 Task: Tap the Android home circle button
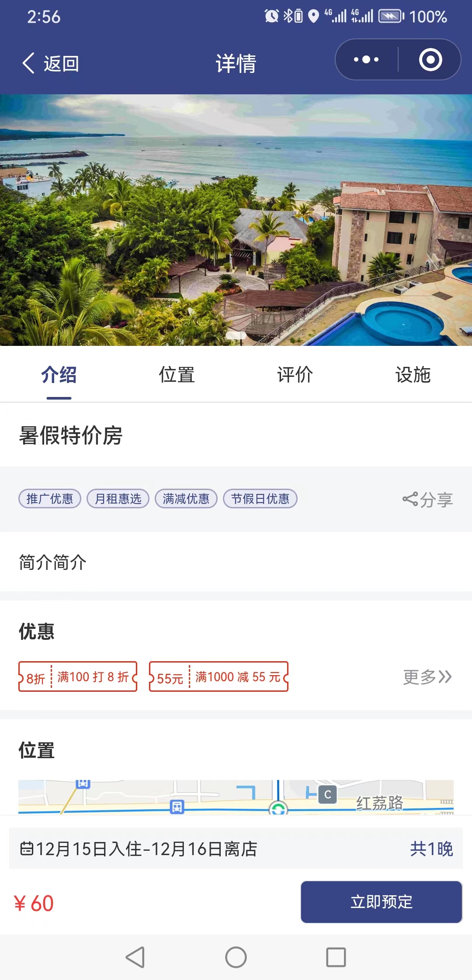(236, 957)
